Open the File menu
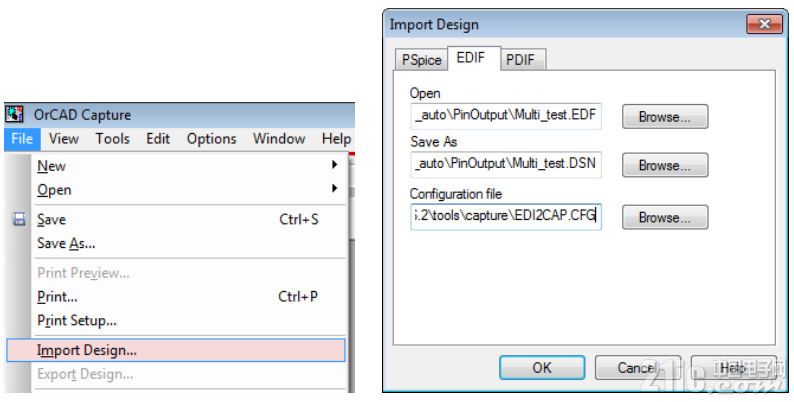This screenshot has height=402, width=794. point(22,139)
